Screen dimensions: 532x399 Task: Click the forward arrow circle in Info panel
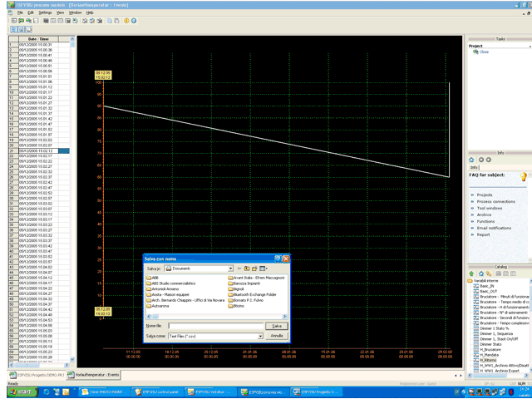point(488,160)
